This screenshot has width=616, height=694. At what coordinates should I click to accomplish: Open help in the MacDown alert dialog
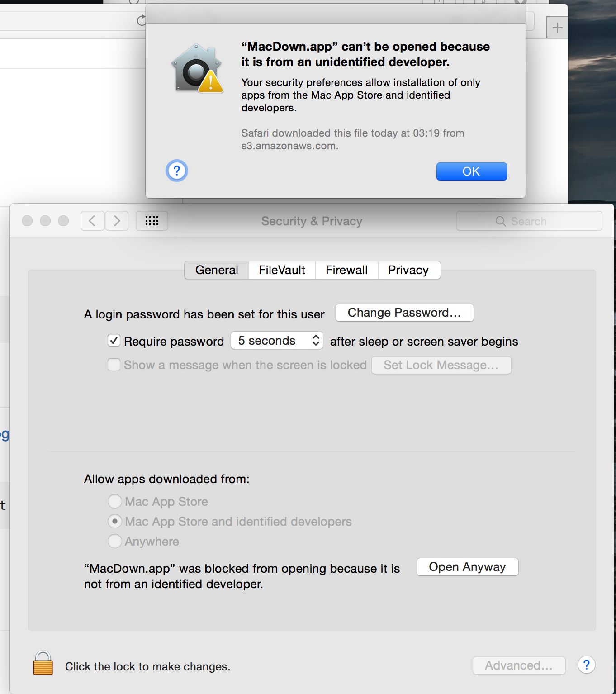tap(177, 171)
